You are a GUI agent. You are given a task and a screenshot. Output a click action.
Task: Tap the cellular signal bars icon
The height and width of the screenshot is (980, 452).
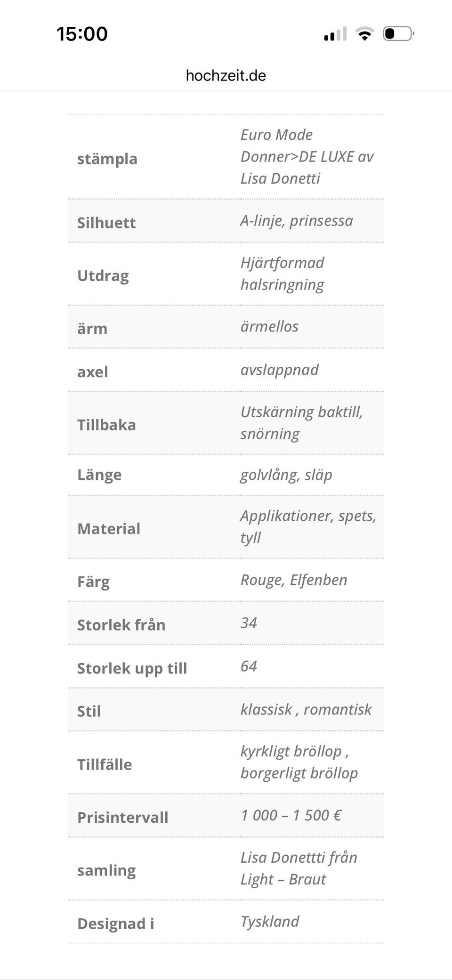[x=335, y=34]
